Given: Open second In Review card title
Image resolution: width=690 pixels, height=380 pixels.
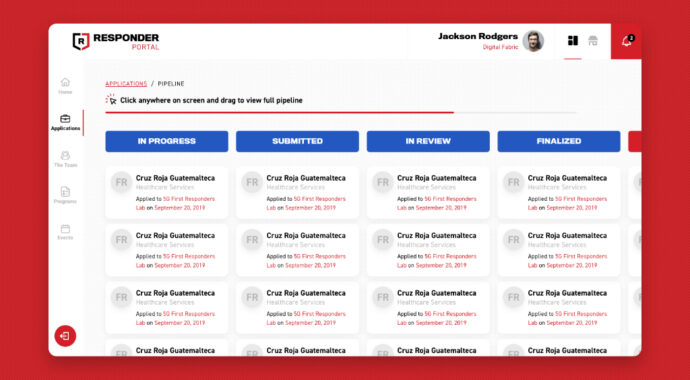Looking at the screenshot, I should [437, 236].
